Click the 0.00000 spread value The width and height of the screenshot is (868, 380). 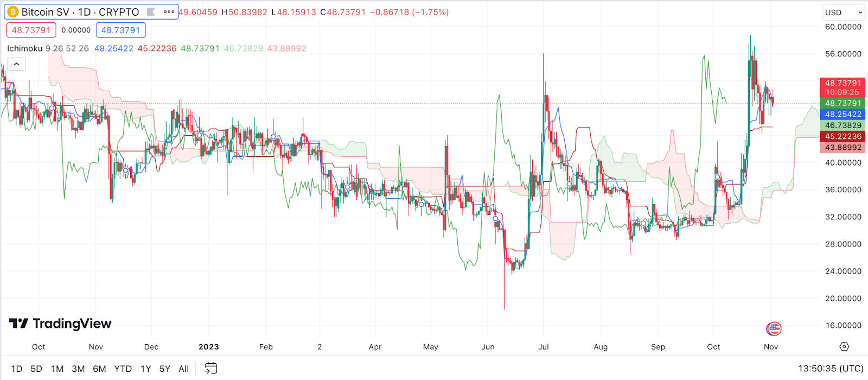pos(76,30)
